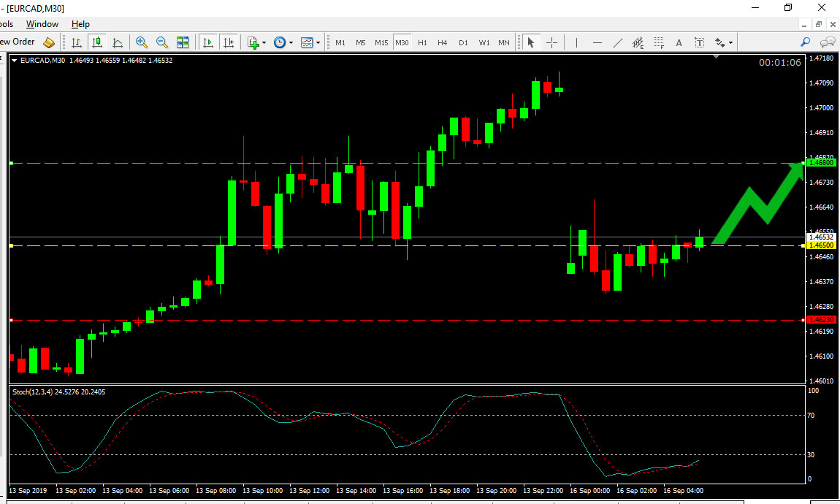840x504 pixels.
Task: Open the Help menu
Action: coord(80,24)
